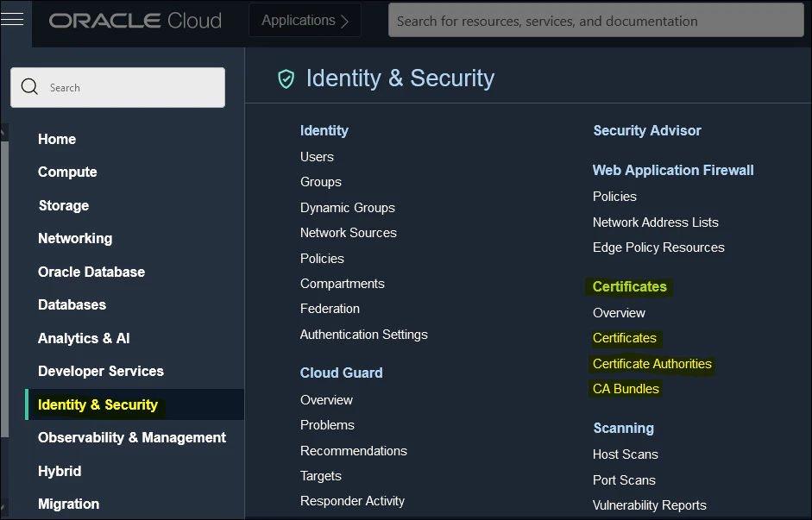Click the Web Application Firewall heading
Image resolution: width=812 pixels, height=520 pixels.
pyautogui.click(x=673, y=170)
